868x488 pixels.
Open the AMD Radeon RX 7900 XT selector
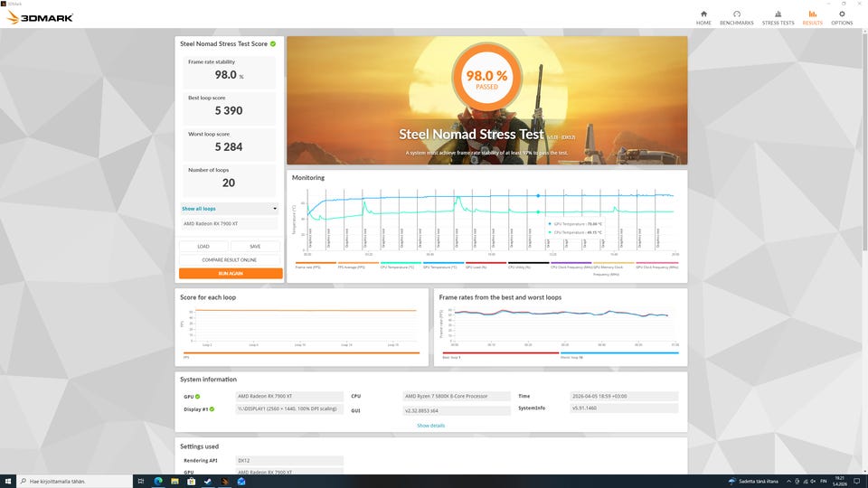(229, 223)
